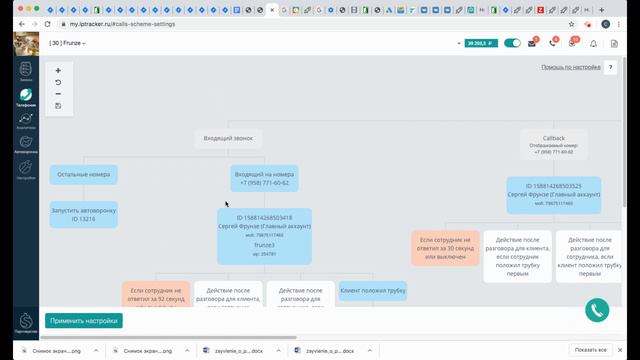Bookmark this page with star icon
This screenshot has height=360, width=640.
(571, 24)
